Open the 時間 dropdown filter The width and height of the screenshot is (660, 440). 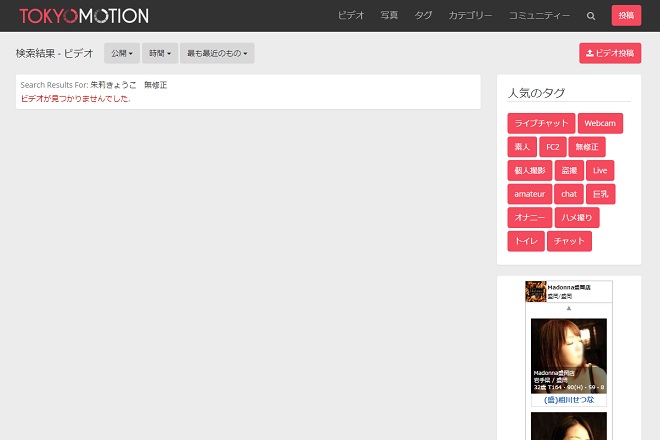click(160, 53)
